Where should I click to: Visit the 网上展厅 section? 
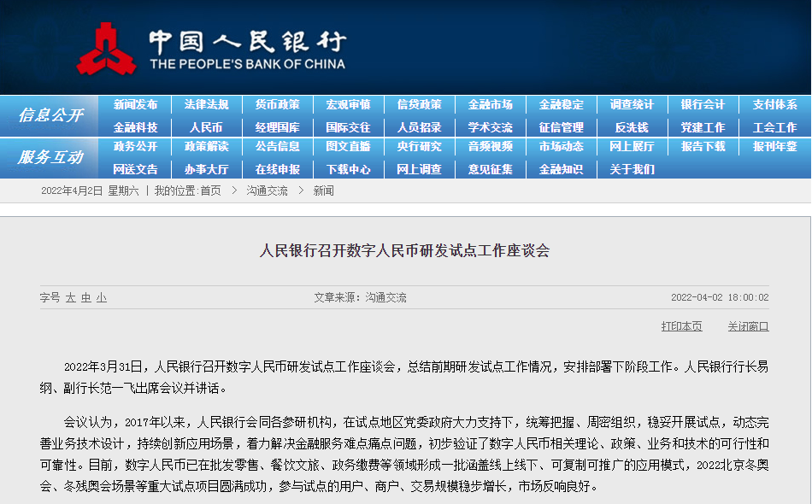(x=631, y=148)
